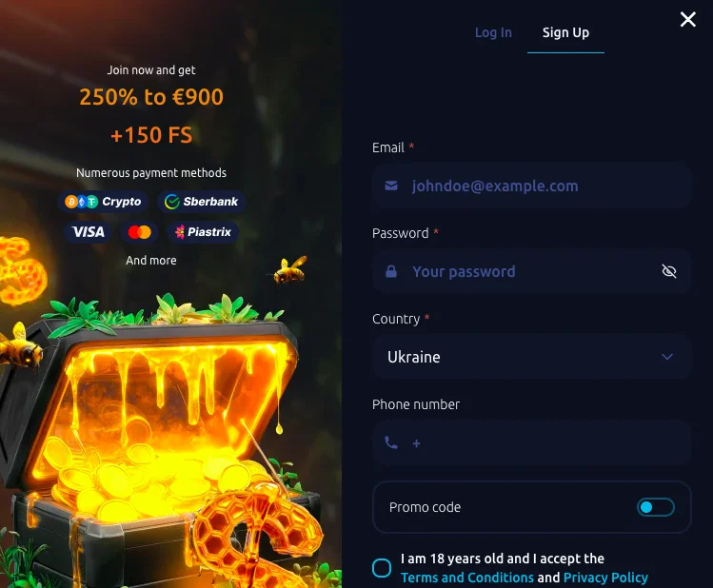Click the Piastrix payment badge
This screenshot has height=588, width=713.
click(203, 232)
